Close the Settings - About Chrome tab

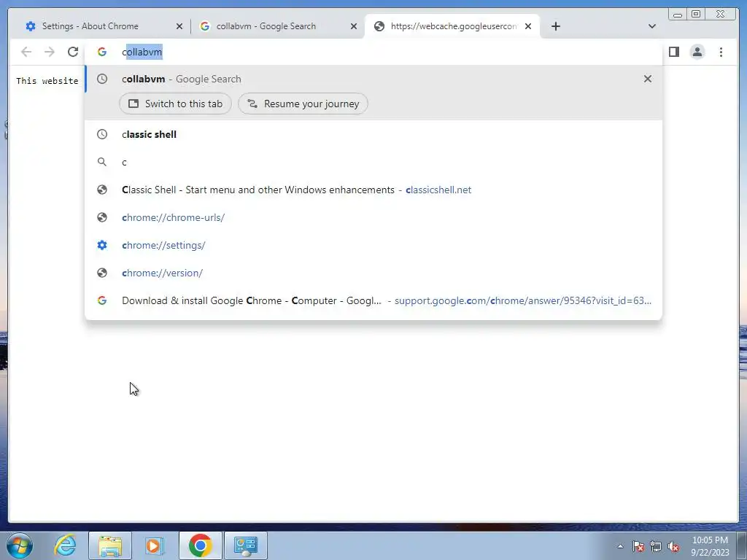179,26
